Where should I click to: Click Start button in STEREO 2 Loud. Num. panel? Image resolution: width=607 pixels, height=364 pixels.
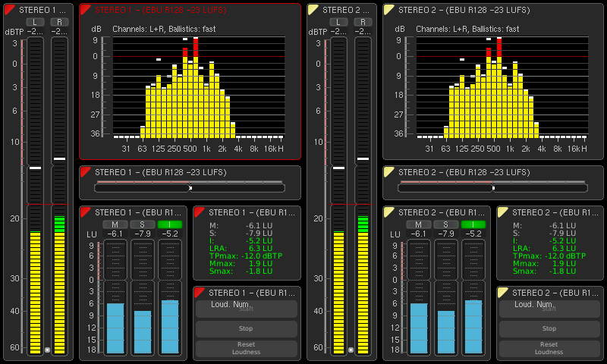(x=549, y=309)
